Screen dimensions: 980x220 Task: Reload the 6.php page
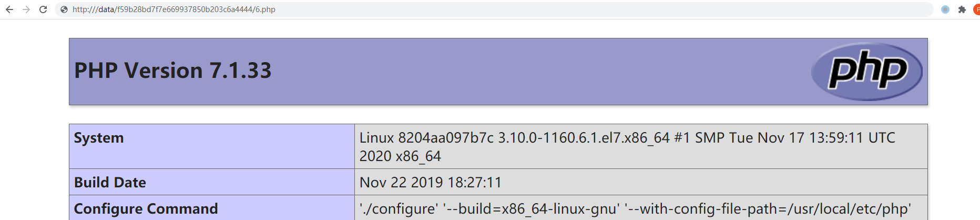43,9
